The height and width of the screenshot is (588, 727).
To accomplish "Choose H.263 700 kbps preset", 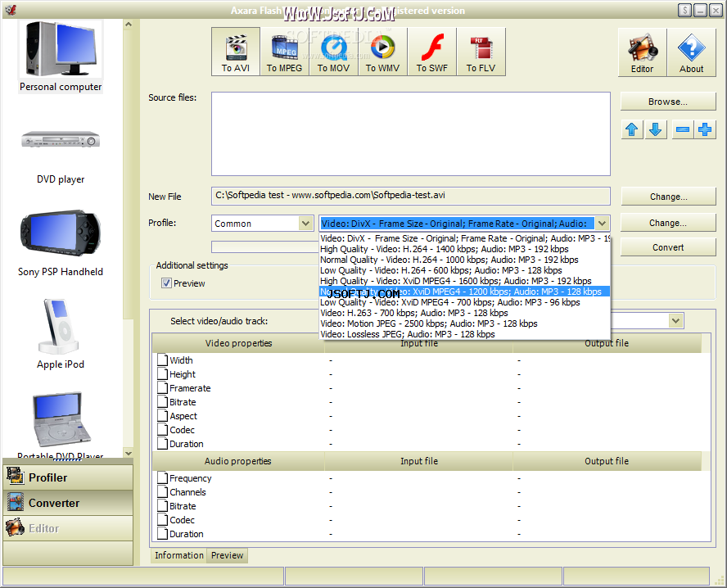I will coord(464,313).
